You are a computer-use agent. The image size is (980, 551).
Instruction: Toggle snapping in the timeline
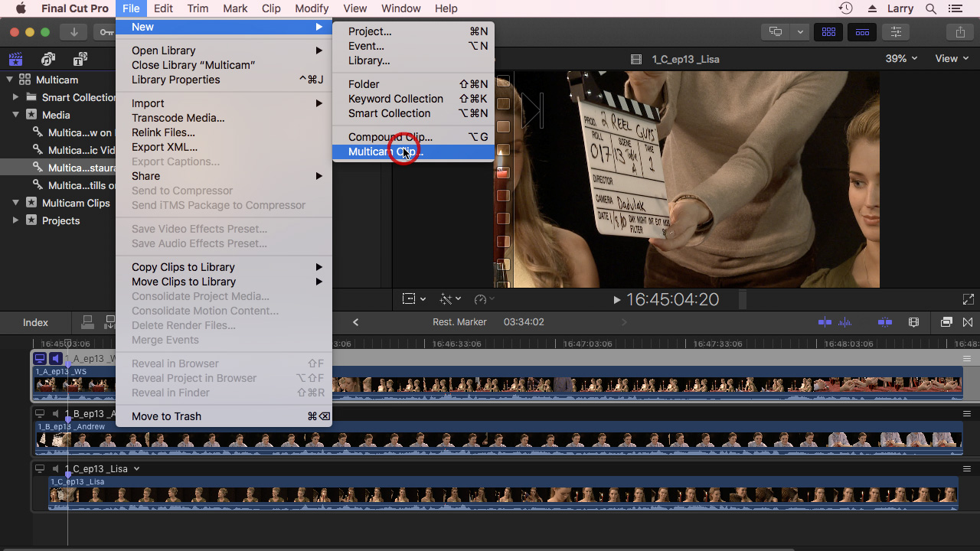coord(885,322)
